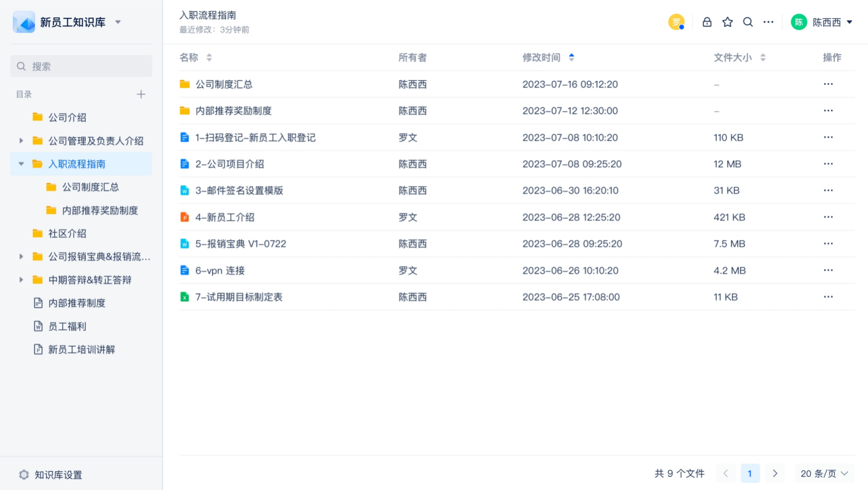Click the sidebar 搜索 input field
The height and width of the screenshot is (490, 868).
click(x=81, y=66)
